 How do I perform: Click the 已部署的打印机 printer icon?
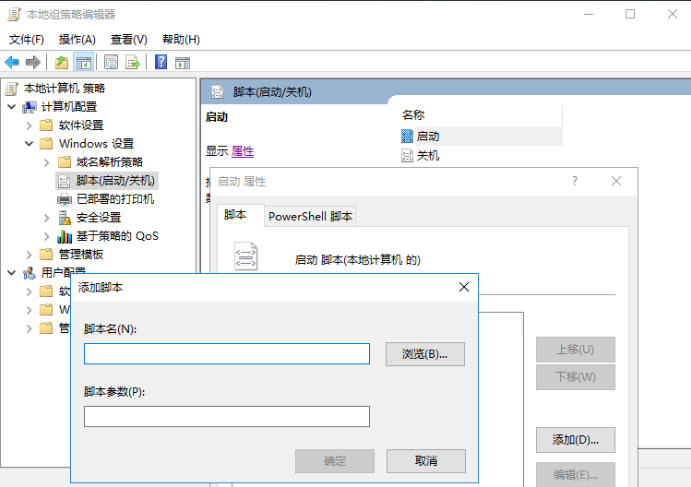(64, 200)
